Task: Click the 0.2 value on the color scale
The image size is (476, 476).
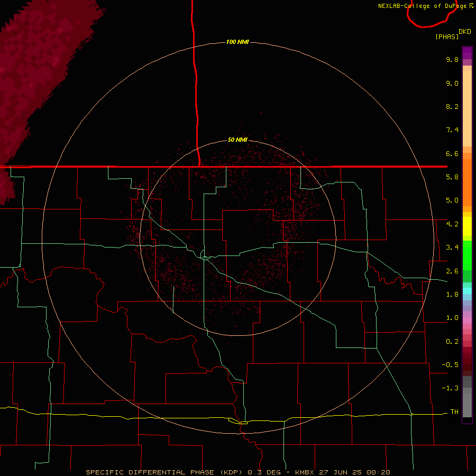Action: click(452, 342)
